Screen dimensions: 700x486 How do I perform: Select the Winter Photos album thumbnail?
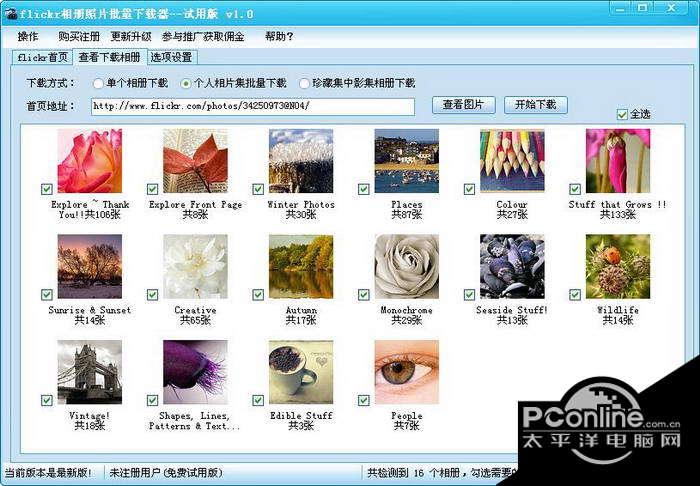[301, 161]
